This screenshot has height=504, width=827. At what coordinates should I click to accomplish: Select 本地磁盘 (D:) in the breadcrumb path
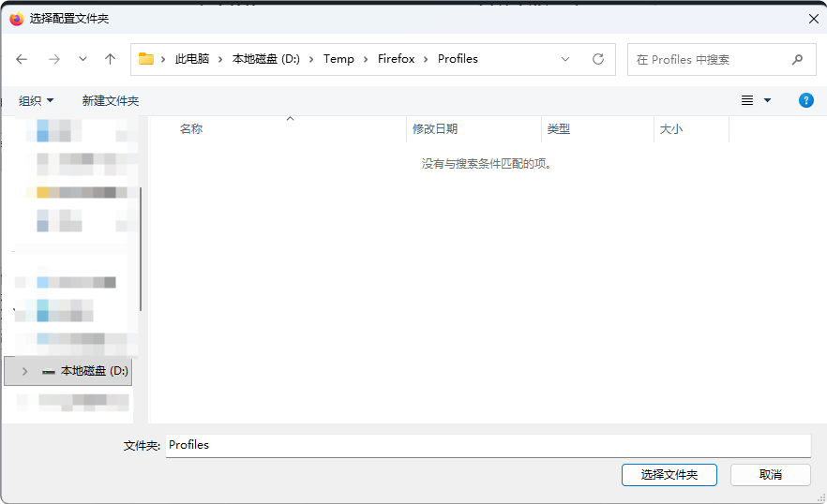pos(266,59)
